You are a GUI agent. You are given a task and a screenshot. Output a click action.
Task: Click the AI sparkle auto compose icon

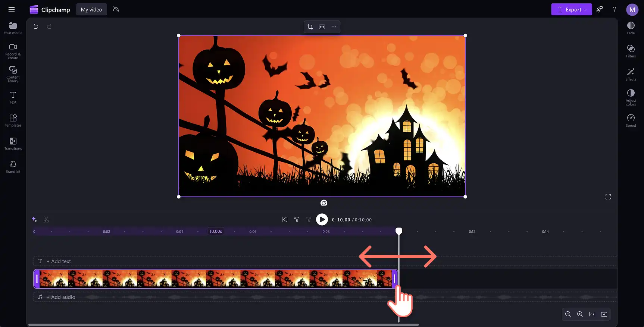click(34, 220)
